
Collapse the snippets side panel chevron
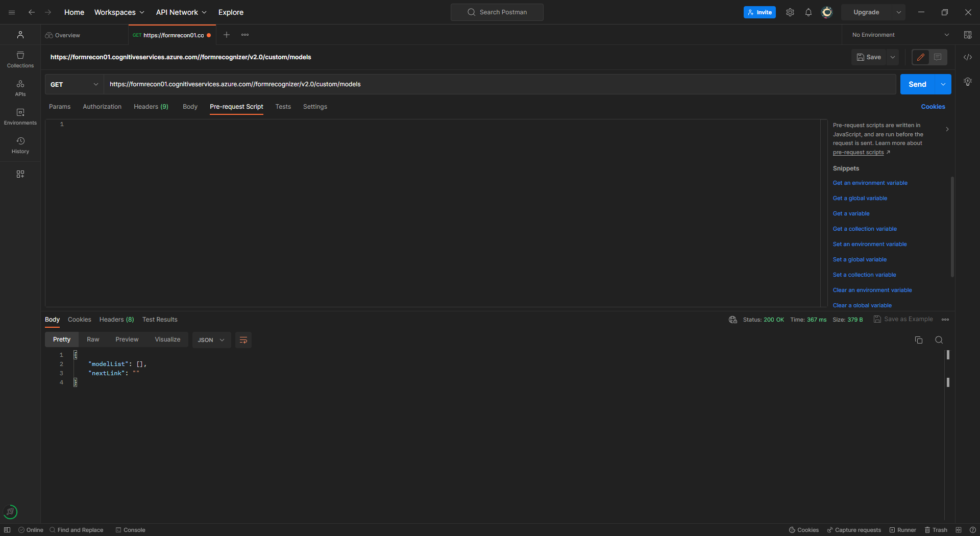coord(947,129)
